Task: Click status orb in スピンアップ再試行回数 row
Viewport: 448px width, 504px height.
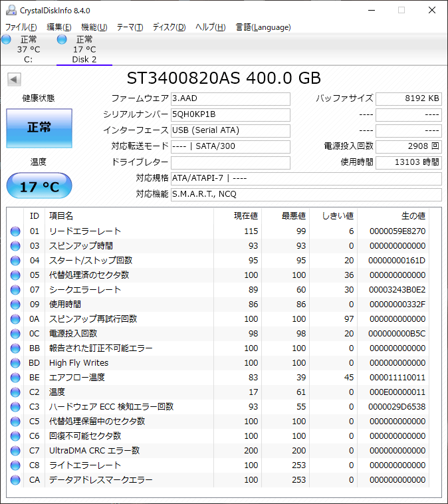Action: point(15,319)
